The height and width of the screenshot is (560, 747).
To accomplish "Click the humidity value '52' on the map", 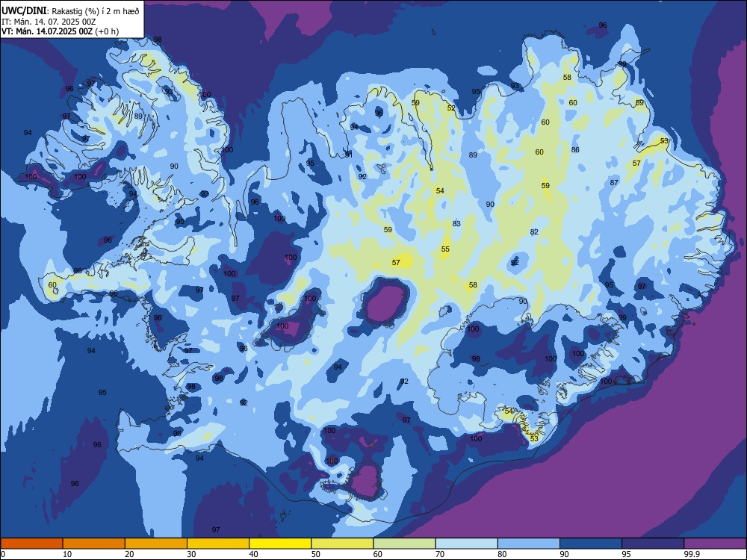I will [x=451, y=108].
